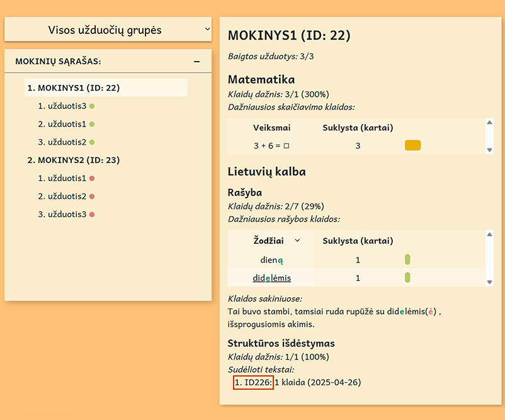
Task: Open užduotis1 under MOKINYS1
Action: (x=62, y=124)
